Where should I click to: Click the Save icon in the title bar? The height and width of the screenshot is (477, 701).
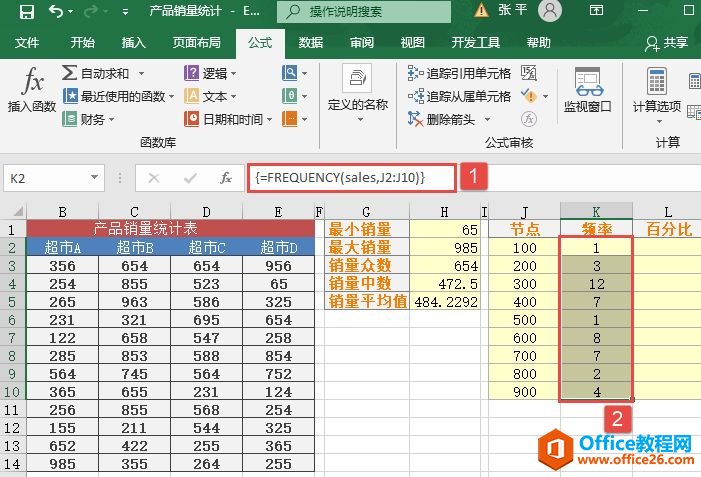pyautogui.click(x=26, y=12)
